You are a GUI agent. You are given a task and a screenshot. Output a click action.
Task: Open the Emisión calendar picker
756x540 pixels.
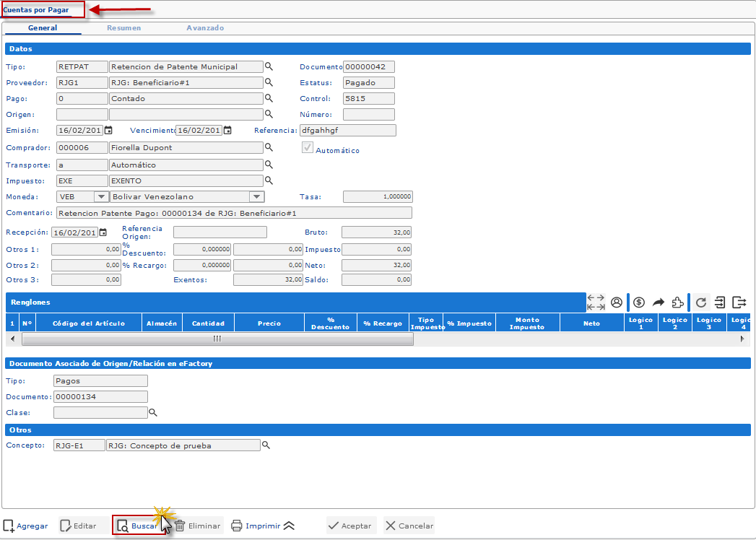click(x=108, y=131)
